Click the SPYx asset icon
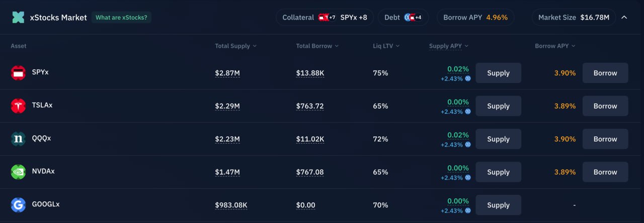644x223 pixels. [x=18, y=73]
